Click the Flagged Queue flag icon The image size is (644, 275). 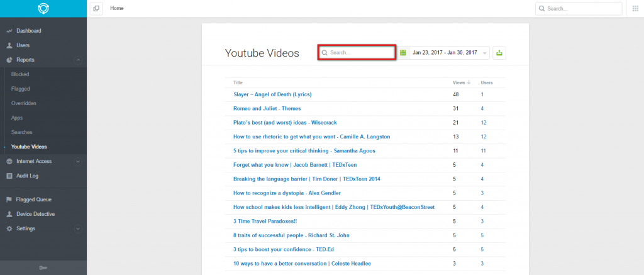click(9, 199)
